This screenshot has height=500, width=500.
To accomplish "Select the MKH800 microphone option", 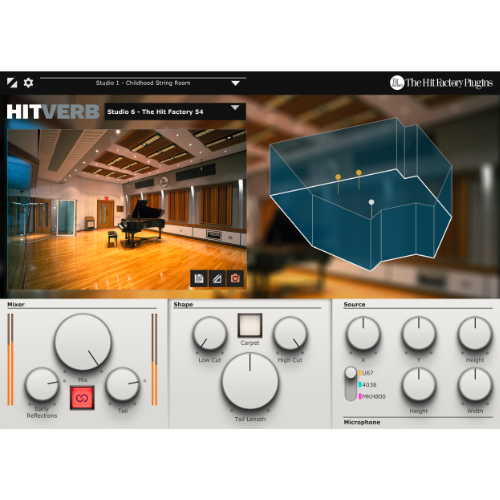I will 372,396.
